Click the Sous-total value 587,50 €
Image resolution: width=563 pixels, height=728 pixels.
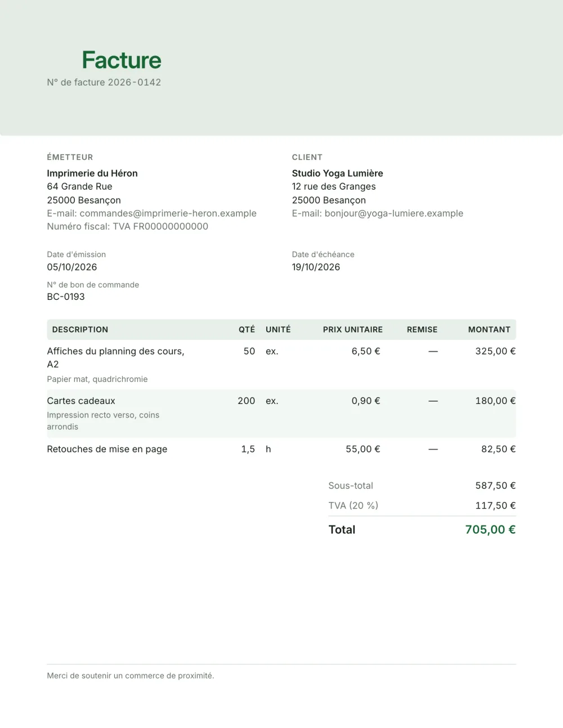point(495,486)
